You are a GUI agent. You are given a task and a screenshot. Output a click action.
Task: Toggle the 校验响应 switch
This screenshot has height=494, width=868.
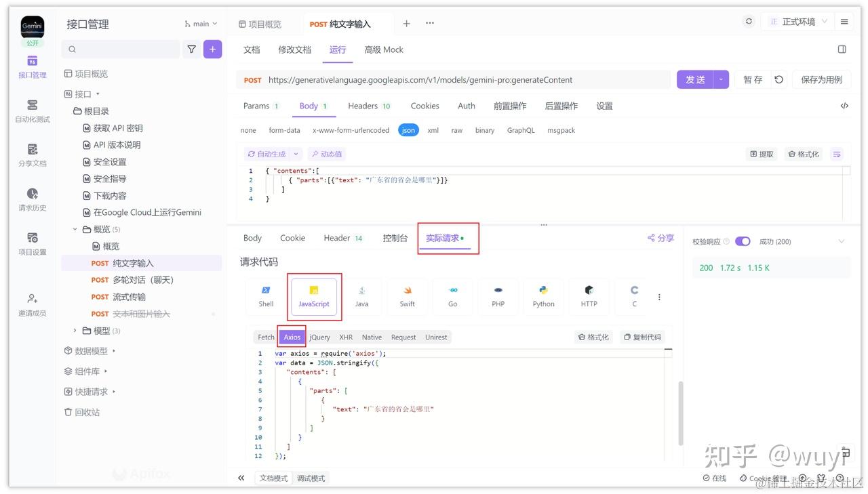click(742, 241)
